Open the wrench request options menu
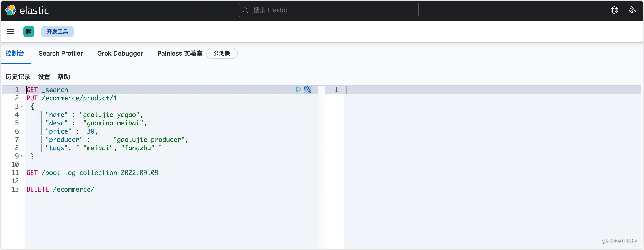The image size is (644, 250). (x=307, y=89)
